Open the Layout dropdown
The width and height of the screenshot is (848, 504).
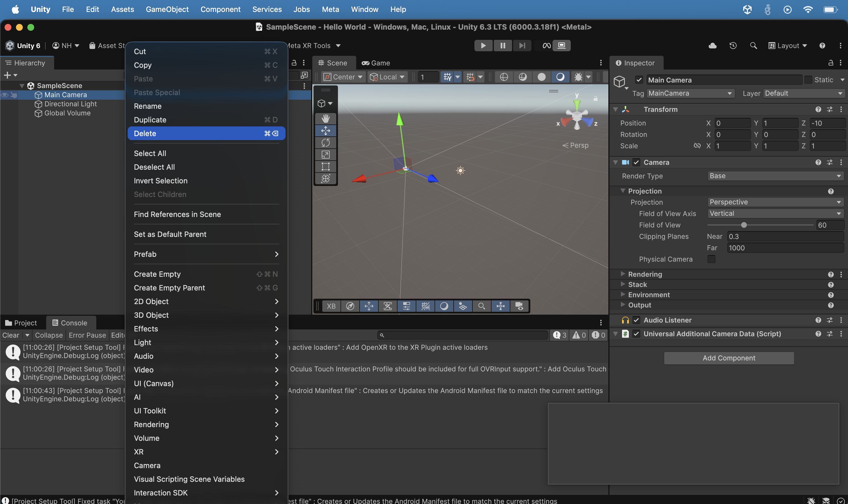tap(788, 46)
